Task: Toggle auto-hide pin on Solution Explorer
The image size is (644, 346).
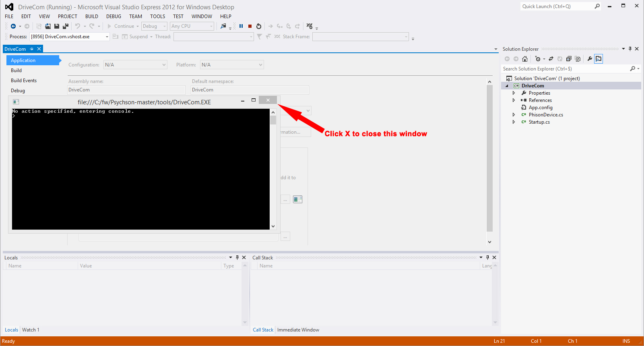Action: click(x=630, y=49)
